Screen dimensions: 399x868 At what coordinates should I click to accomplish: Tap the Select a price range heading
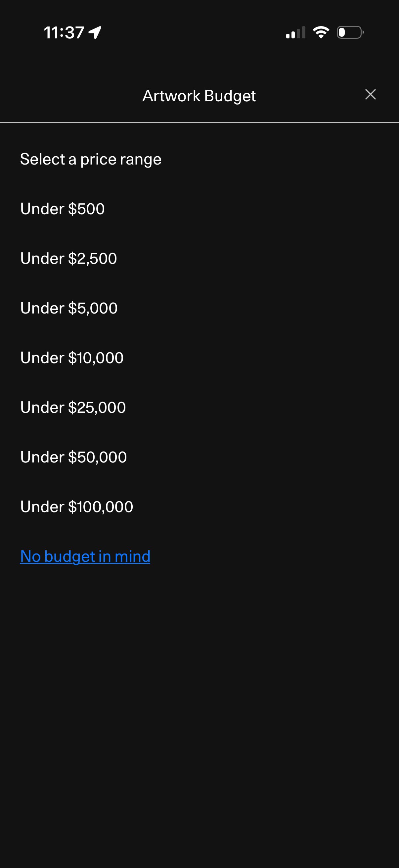pos(91,159)
